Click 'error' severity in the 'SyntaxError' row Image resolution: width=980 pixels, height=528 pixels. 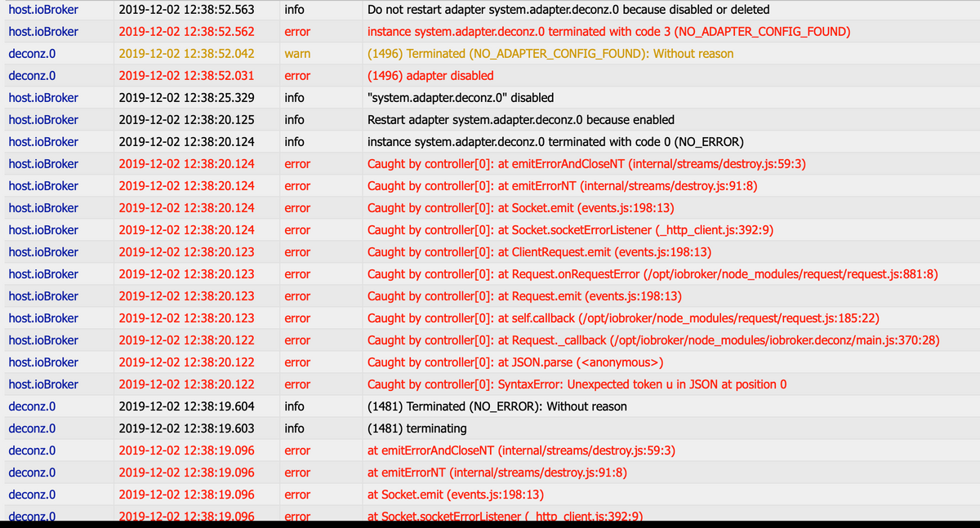[297, 384]
